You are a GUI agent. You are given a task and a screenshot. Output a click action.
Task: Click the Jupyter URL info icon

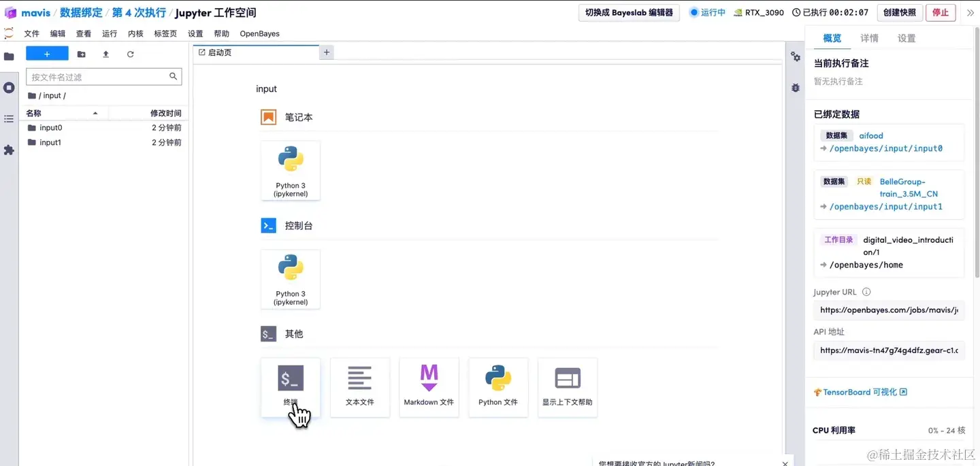click(866, 292)
